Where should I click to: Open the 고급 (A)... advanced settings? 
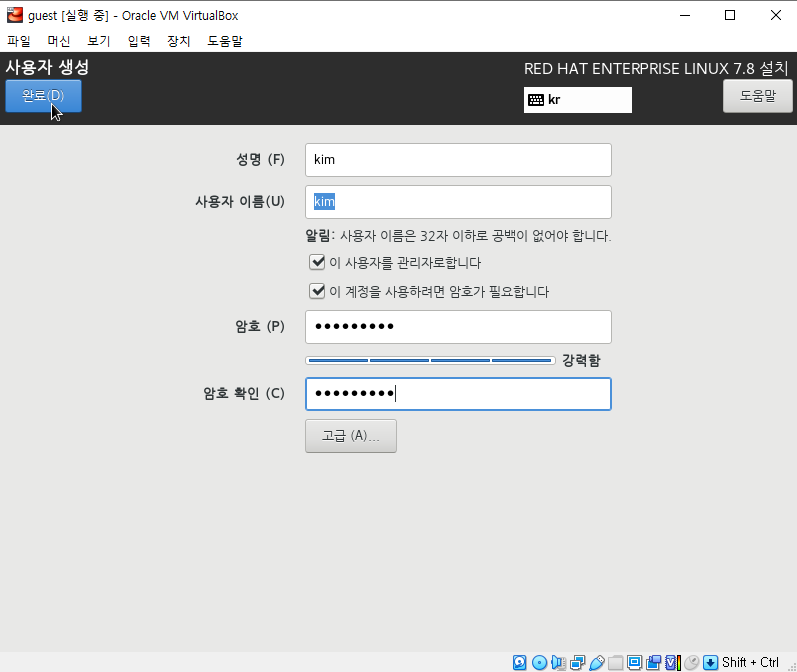351,436
